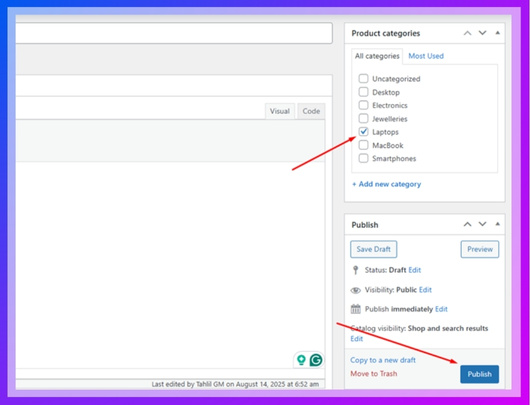530x405 pixels.
Task: Switch to All categories tab
Action: tap(377, 56)
